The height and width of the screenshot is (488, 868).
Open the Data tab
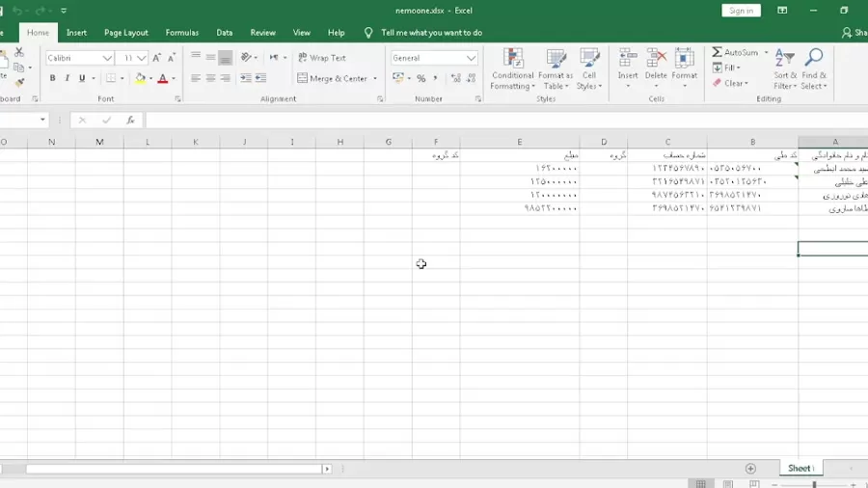(224, 33)
